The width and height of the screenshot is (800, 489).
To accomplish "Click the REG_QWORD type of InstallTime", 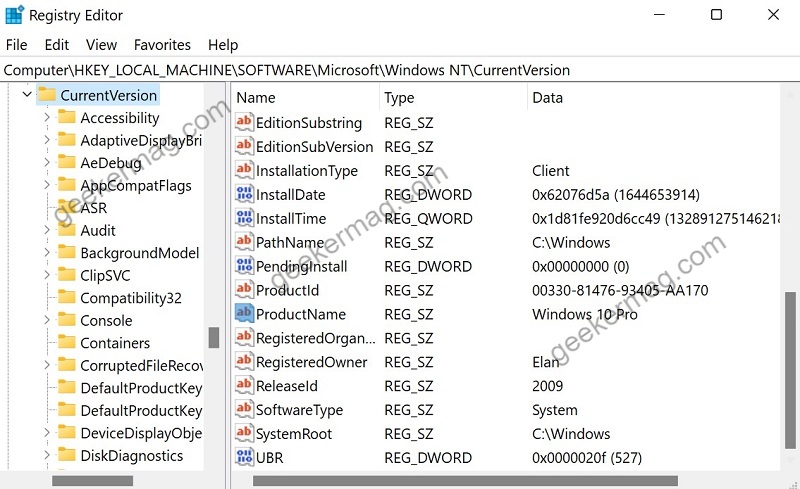I will coord(428,218).
